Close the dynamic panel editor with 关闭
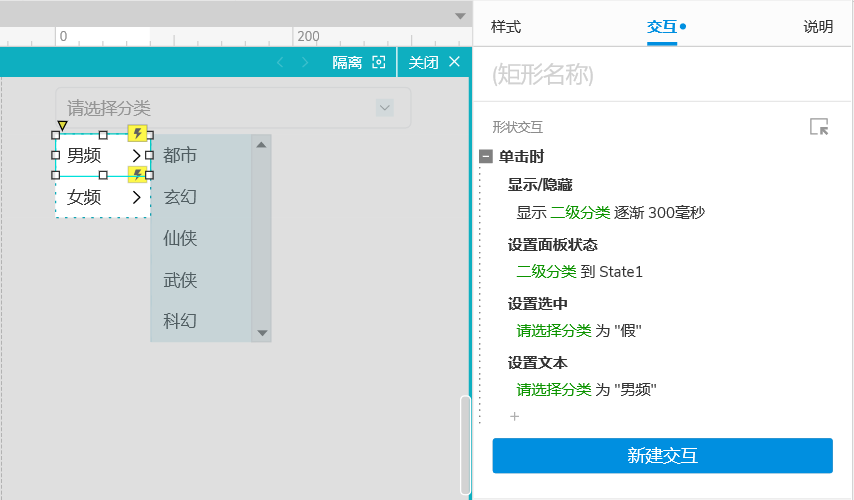 tap(434, 62)
